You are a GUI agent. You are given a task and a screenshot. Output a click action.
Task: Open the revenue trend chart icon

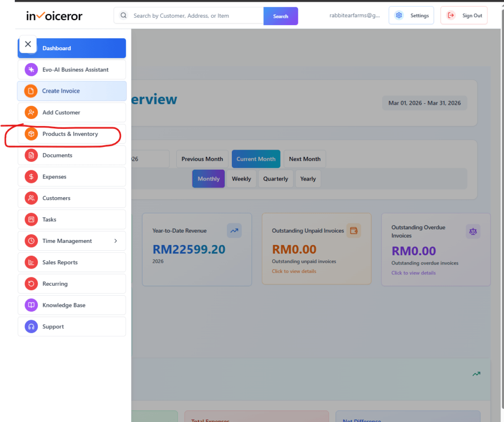234,231
